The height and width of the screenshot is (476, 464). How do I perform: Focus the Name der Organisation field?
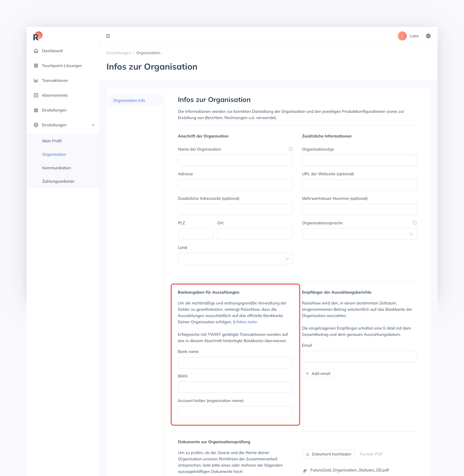[x=235, y=160]
